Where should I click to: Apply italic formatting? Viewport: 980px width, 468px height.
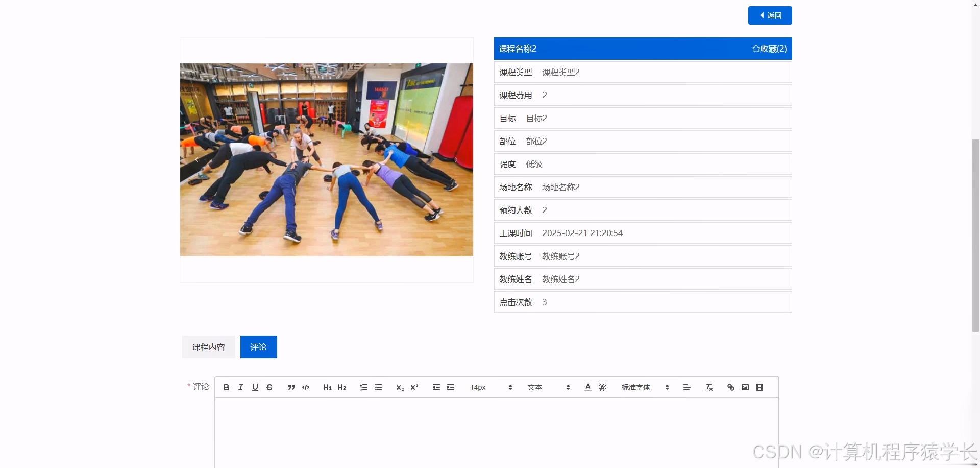[x=240, y=387]
